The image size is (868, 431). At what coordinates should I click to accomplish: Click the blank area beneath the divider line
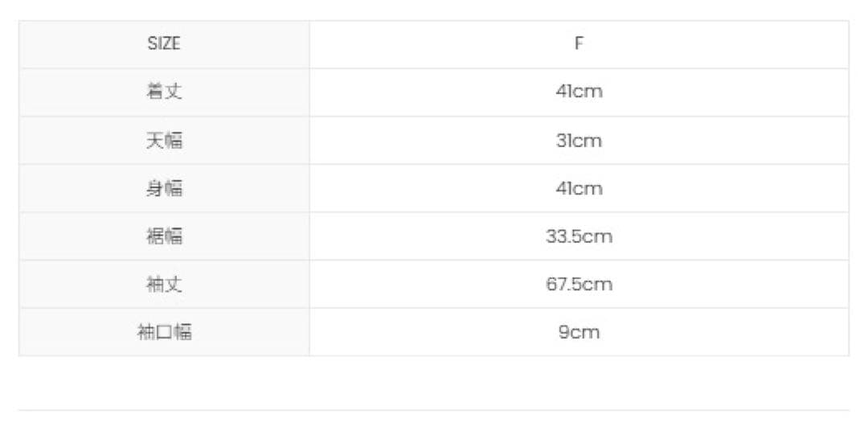pos(434,421)
